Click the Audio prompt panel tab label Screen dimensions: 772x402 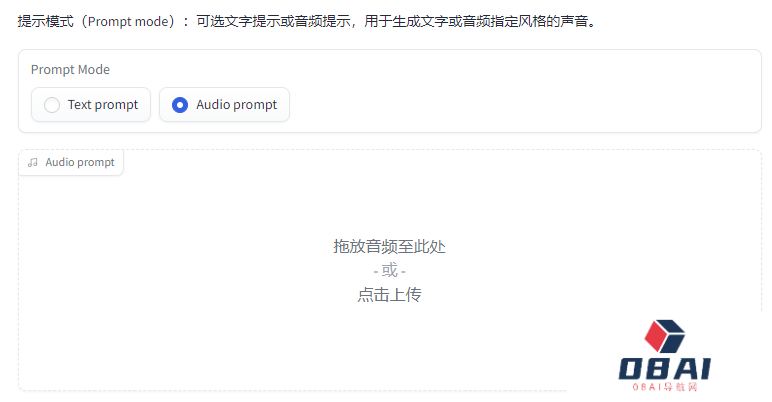click(80, 163)
